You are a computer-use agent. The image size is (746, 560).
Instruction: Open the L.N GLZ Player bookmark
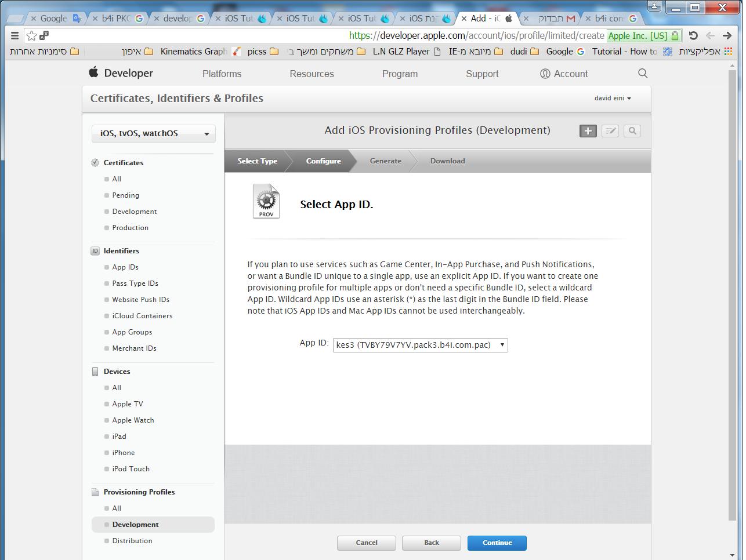point(407,52)
